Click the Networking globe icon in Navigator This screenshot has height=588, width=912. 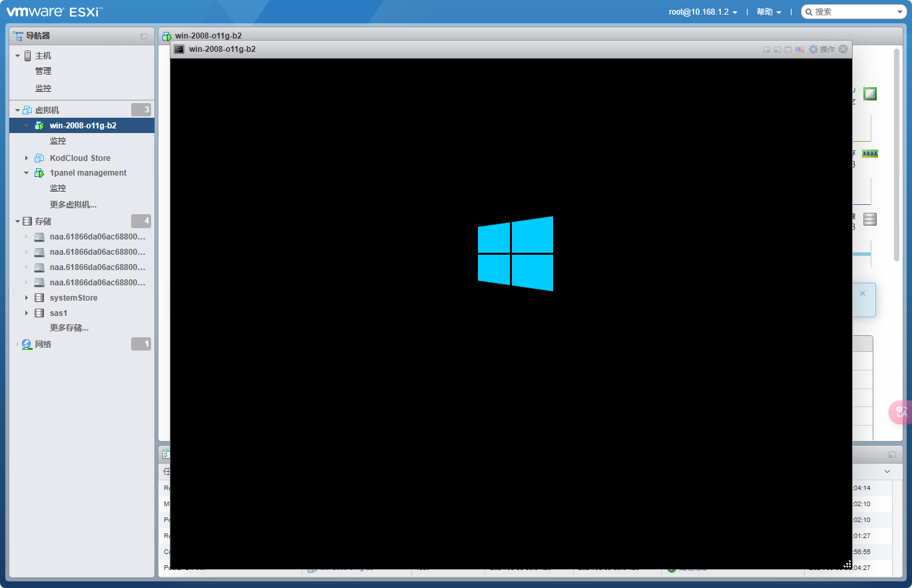[27, 345]
